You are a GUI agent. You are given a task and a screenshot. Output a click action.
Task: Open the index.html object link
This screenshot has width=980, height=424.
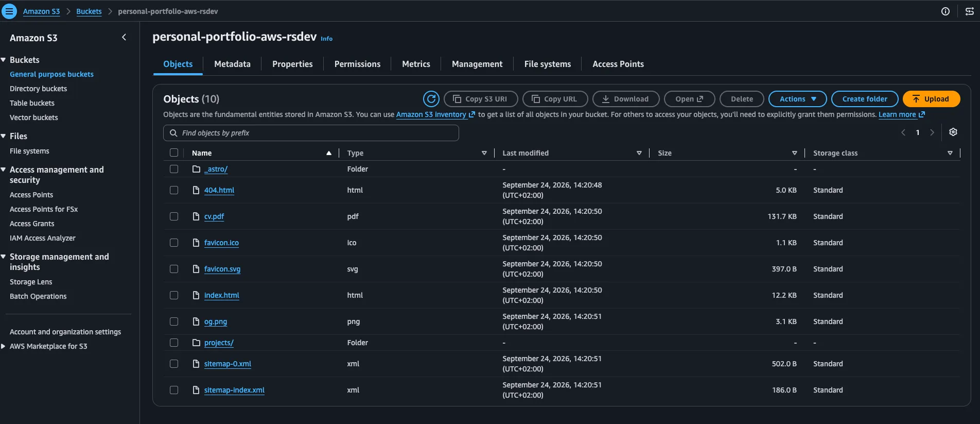point(222,295)
